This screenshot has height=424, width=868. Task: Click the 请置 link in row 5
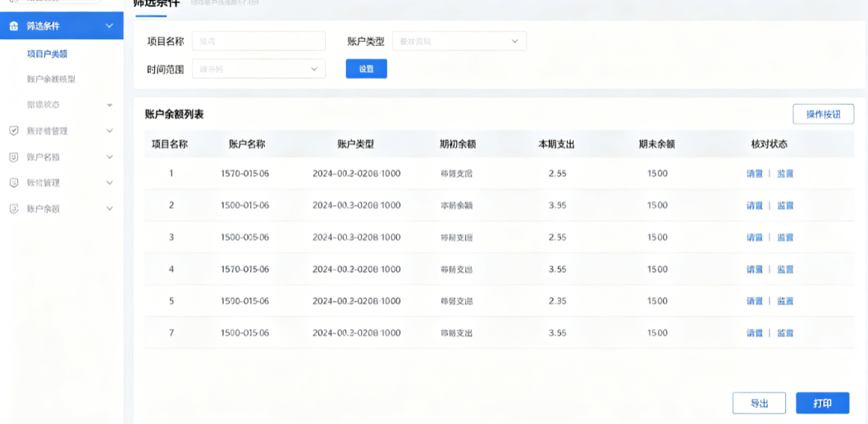click(x=755, y=301)
